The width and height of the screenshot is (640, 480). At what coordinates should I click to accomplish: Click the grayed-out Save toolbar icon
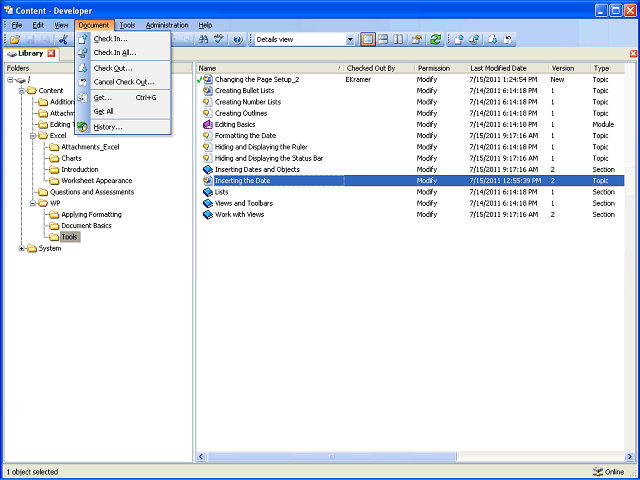pyautogui.click(x=31, y=40)
